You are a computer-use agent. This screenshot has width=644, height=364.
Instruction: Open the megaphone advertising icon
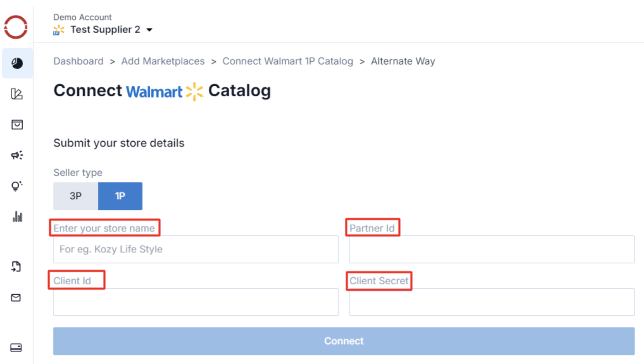pos(17,155)
